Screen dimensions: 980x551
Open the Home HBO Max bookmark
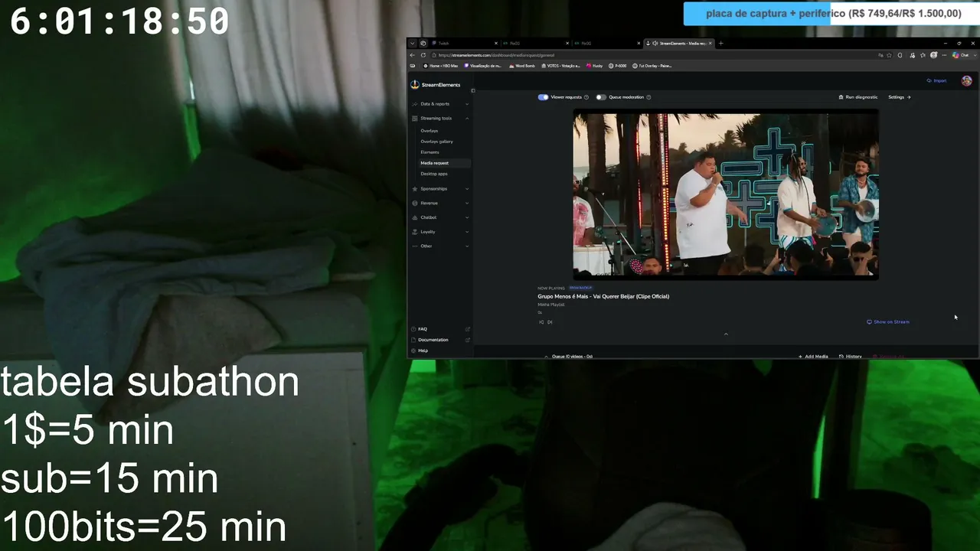[440, 66]
